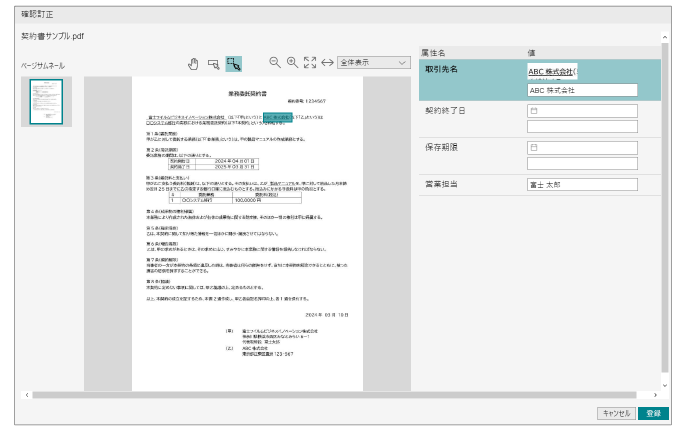Fit page to width icon
The width and height of the screenshot is (686, 431).
point(327,63)
